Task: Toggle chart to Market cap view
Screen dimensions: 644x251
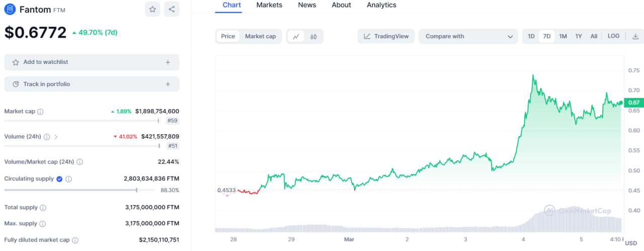Action: [x=260, y=36]
